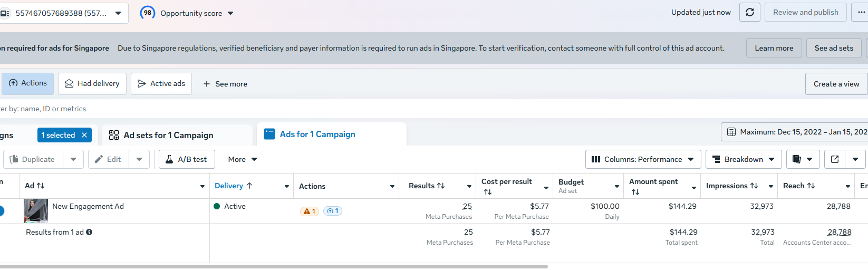868x270 pixels.
Task: Open the Breakdown dropdown
Action: point(744,159)
